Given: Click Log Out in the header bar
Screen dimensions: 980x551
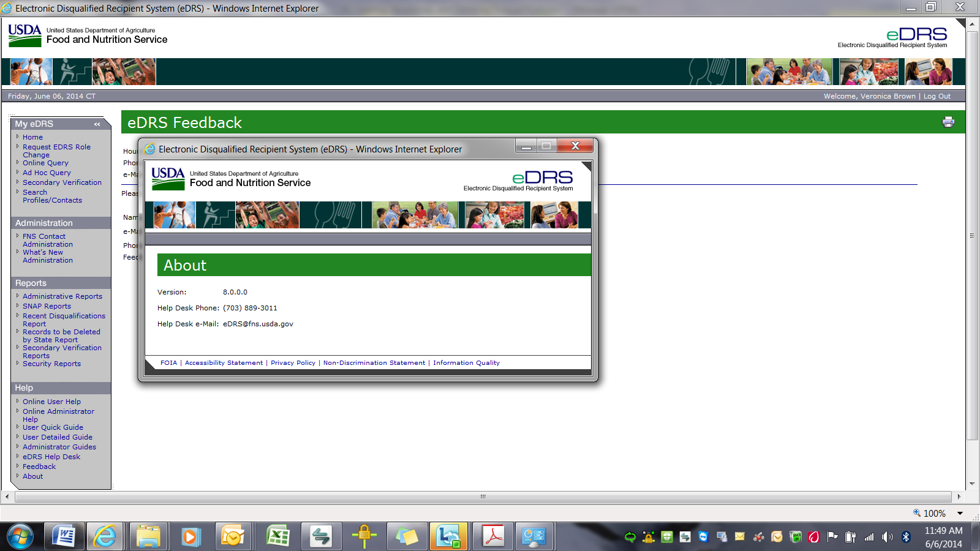Looking at the screenshot, I should [x=937, y=96].
